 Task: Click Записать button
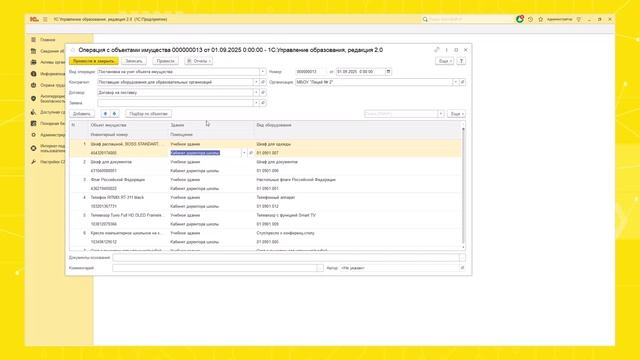point(134,61)
